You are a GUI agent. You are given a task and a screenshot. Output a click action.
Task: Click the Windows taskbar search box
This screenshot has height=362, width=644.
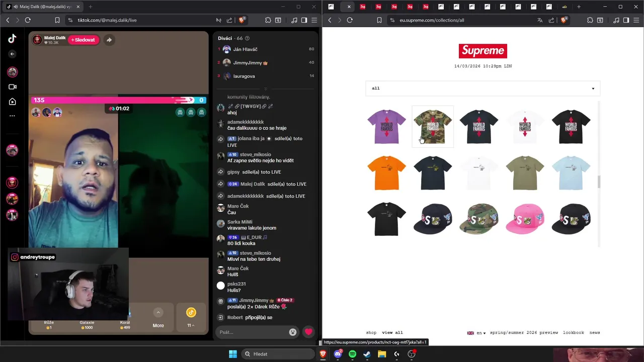[x=278, y=354]
